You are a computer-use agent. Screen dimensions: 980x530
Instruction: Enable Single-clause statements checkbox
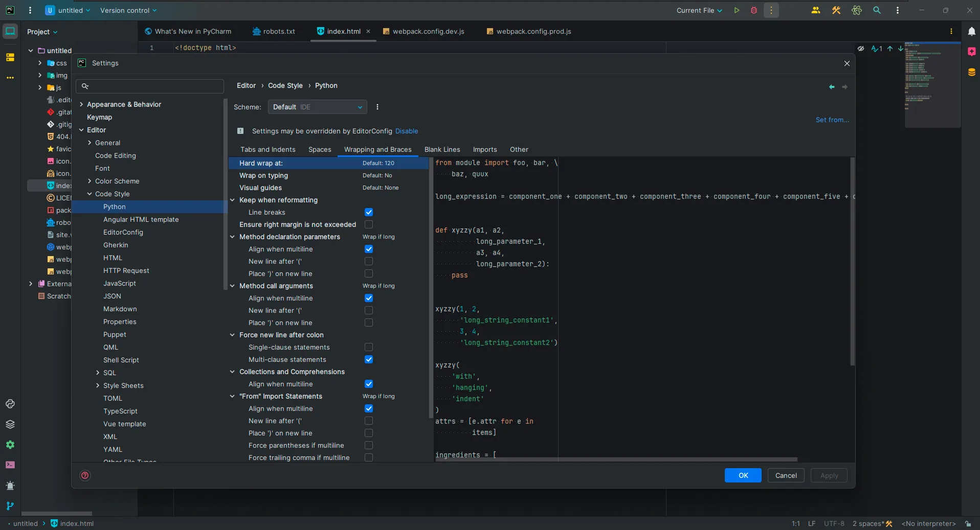coord(369,347)
